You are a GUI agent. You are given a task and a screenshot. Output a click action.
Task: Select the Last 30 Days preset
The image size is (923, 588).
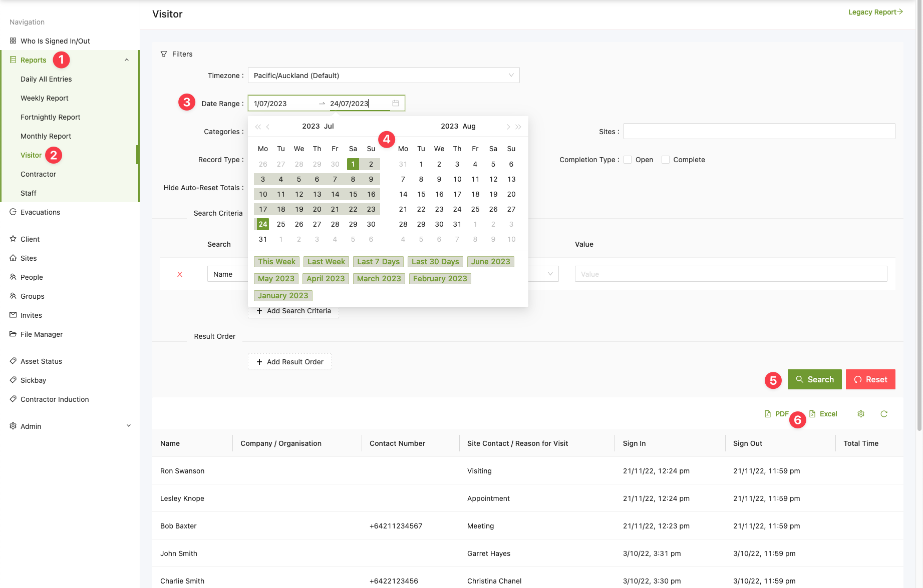tap(435, 262)
